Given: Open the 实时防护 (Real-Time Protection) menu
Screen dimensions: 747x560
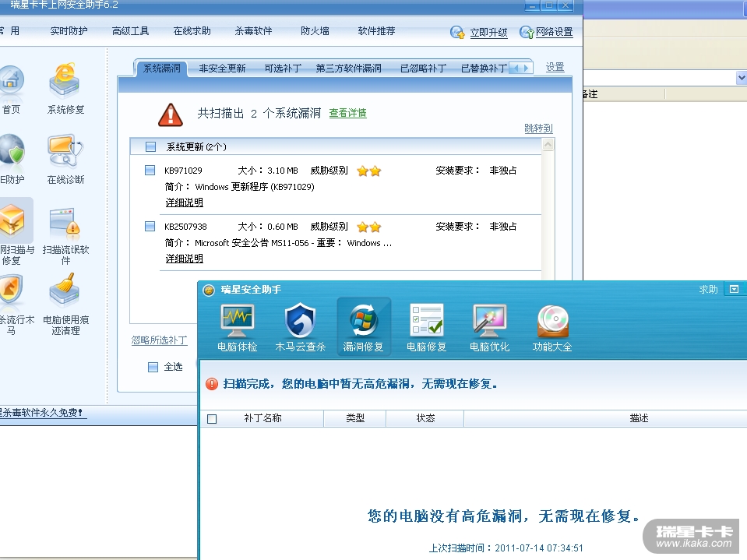Looking at the screenshot, I should point(69,31).
